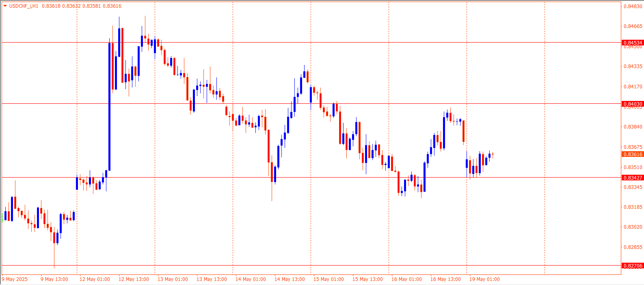Click the red 0.84030 price tag
Screen dimensions: 644x285
[x=633, y=104]
